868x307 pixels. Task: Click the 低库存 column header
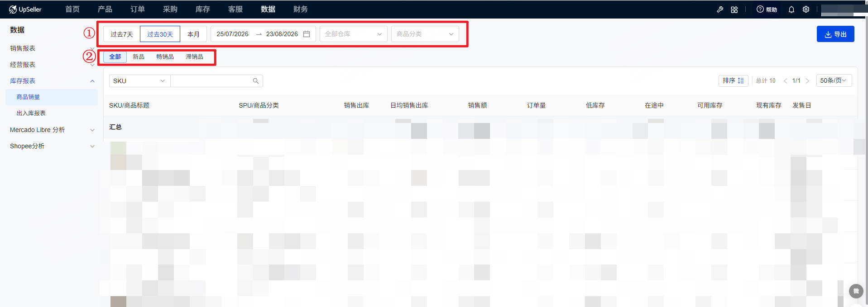[595, 105]
